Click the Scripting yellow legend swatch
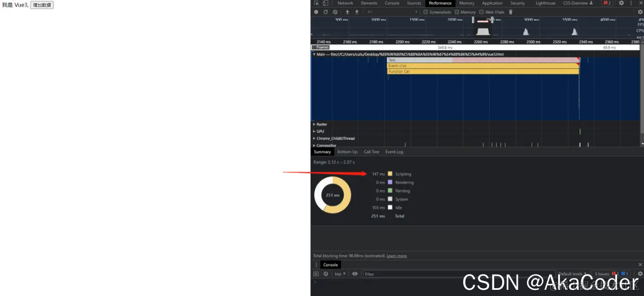Image resolution: width=644 pixels, height=296 pixels. click(390, 174)
